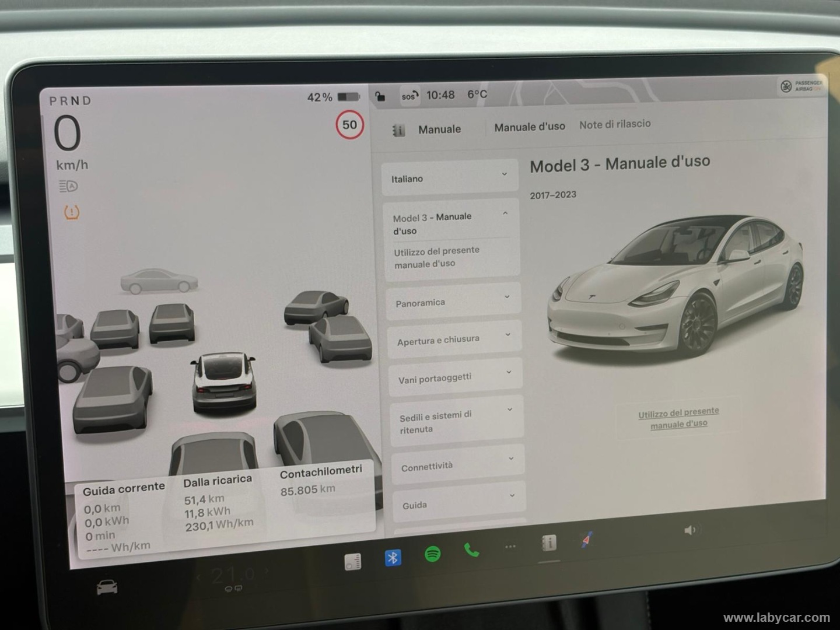Toggle the auto high beam headlight indicator

pos(68,186)
